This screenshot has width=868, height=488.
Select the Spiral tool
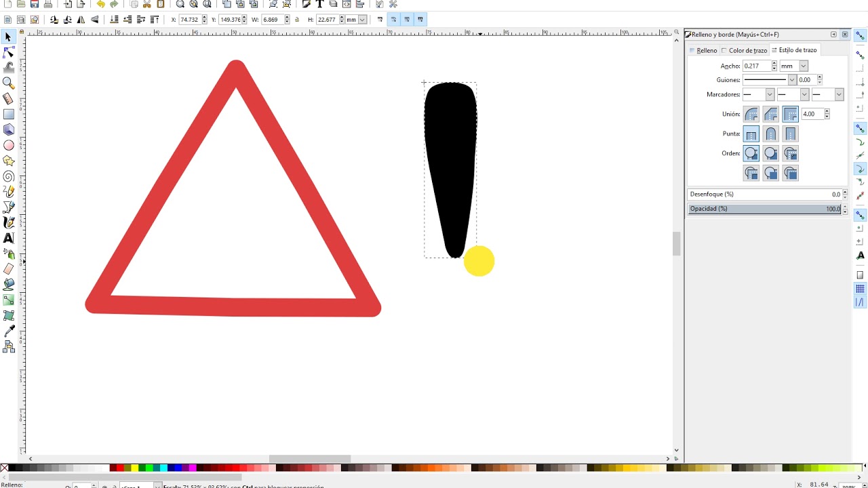pos(8,176)
